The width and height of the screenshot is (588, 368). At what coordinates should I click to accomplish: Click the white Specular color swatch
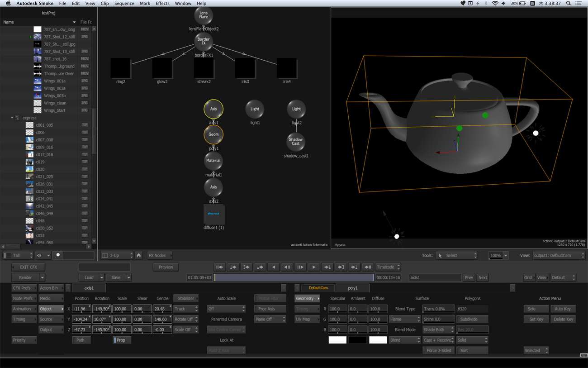coord(337,340)
